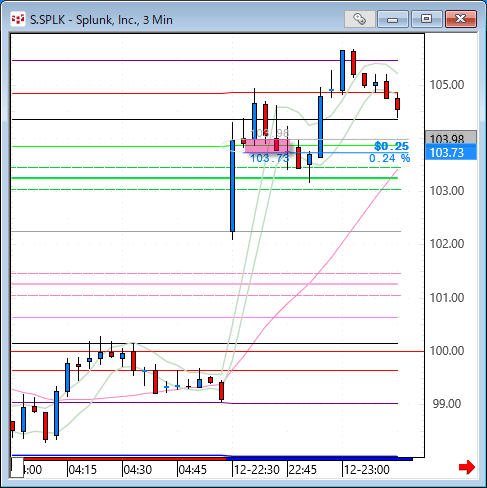Click the 103.00 price scale label

tap(447, 191)
